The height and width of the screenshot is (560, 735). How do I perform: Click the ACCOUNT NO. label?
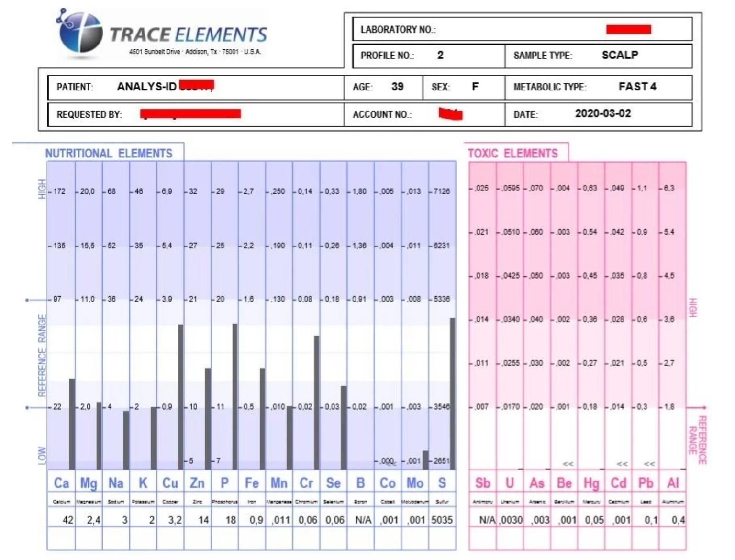click(x=382, y=114)
